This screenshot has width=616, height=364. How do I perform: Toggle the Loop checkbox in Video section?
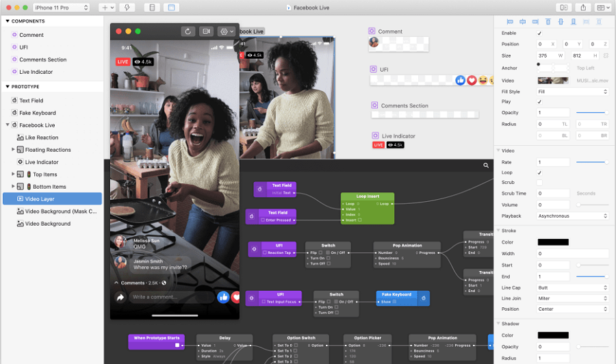tap(539, 173)
